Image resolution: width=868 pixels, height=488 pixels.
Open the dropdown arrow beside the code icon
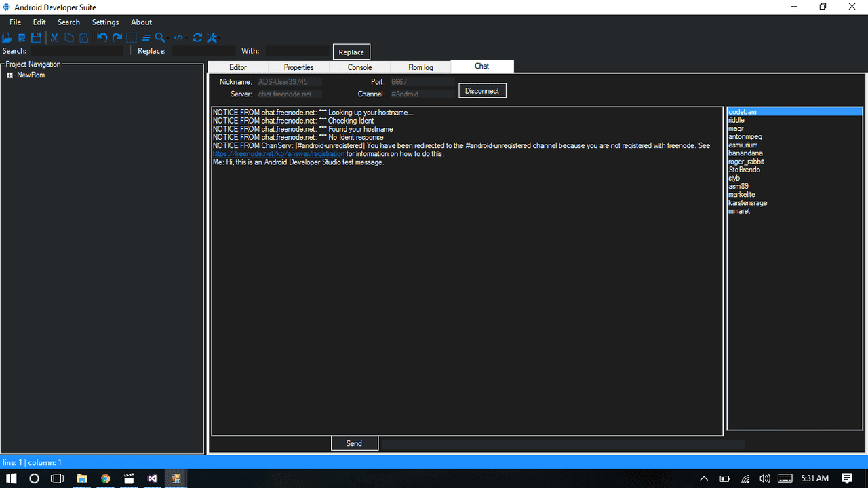pyautogui.click(x=186, y=38)
